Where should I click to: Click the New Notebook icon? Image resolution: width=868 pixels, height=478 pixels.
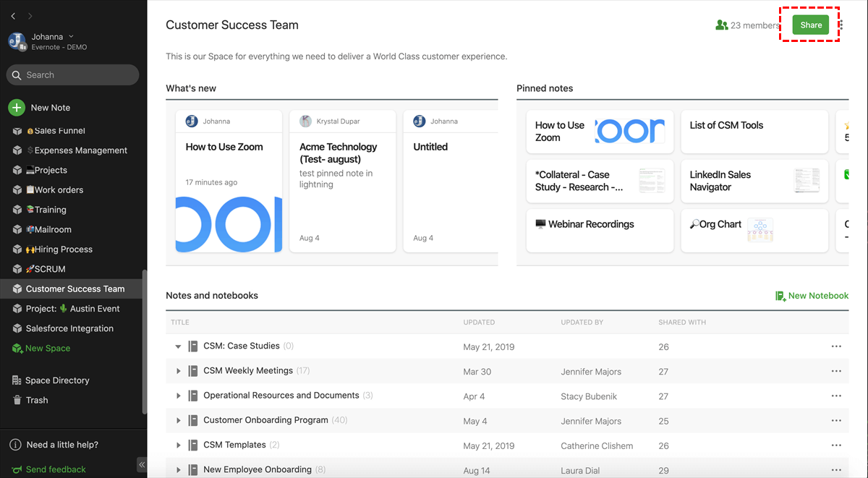780,296
